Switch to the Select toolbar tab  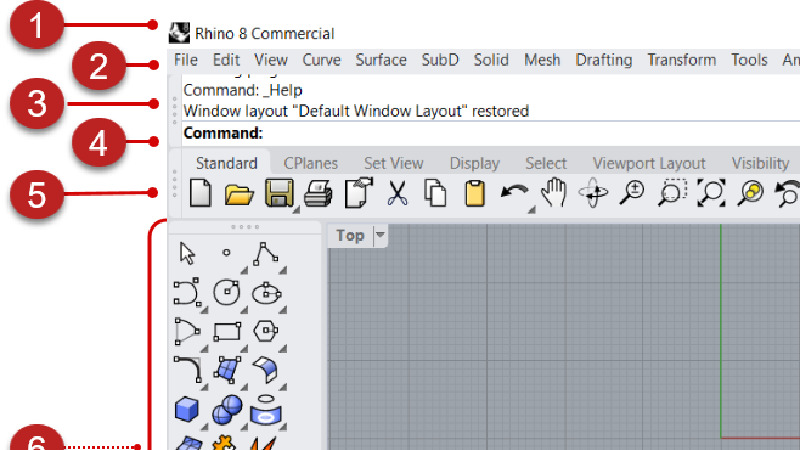pos(546,163)
